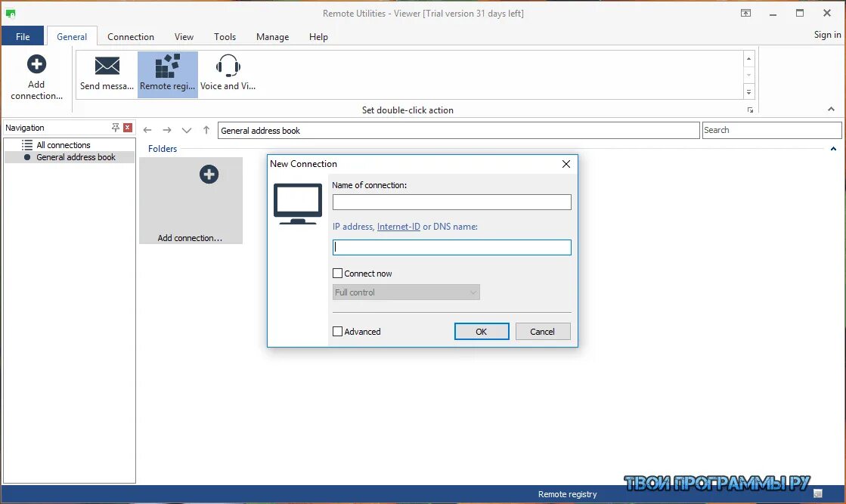
Task: Click the status bar icon at right
Action: (x=818, y=493)
